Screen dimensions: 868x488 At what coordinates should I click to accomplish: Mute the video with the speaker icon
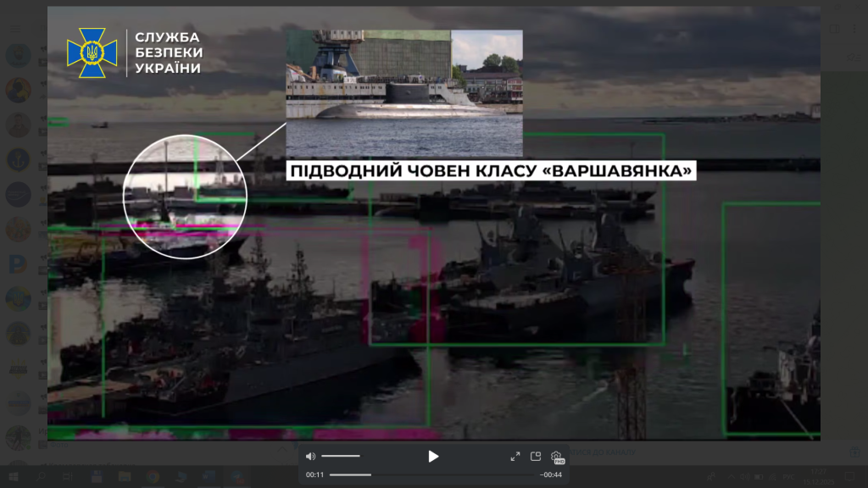(310, 457)
